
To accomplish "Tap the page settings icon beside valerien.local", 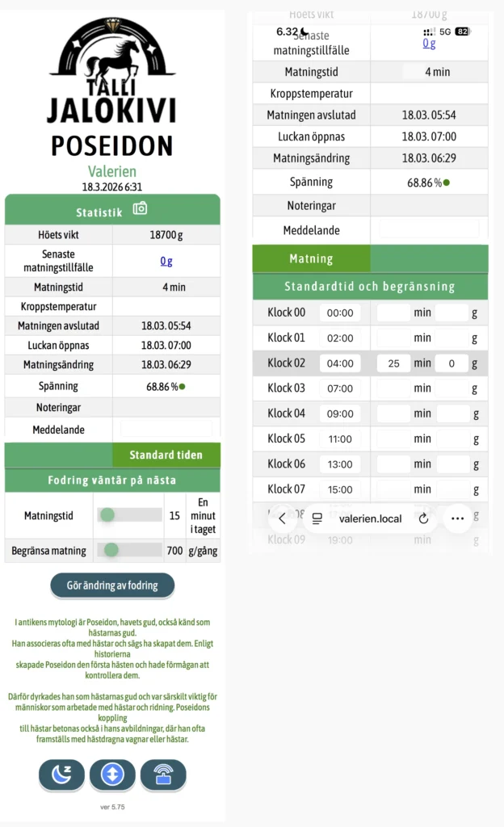I will click(317, 518).
